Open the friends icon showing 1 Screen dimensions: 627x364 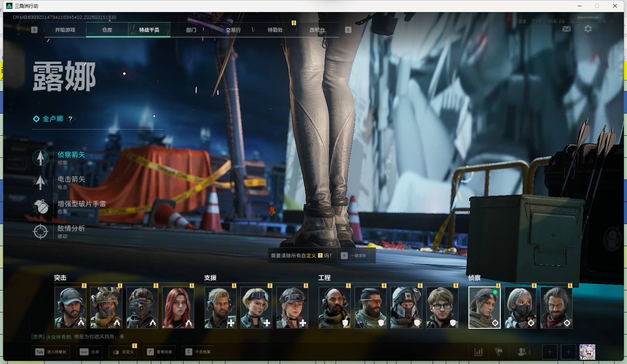[524, 352]
